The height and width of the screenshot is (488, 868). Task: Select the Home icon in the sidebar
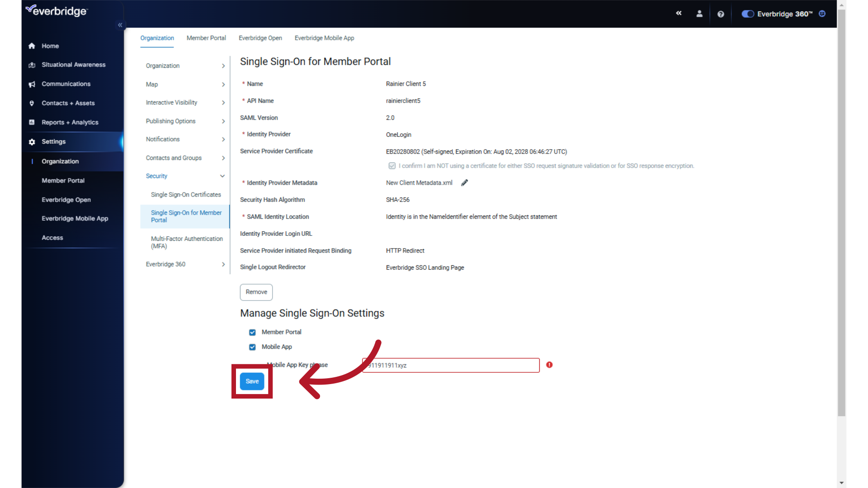pyautogui.click(x=32, y=46)
